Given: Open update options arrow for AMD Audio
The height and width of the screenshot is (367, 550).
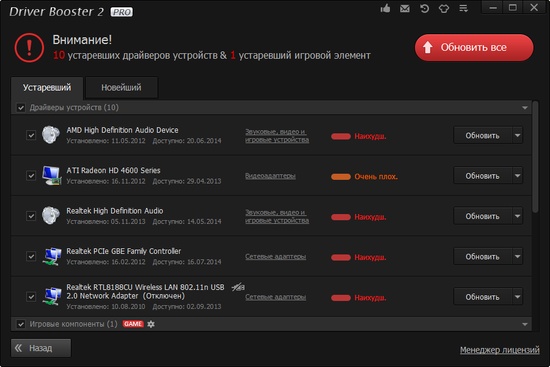Looking at the screenshot, I should (x=517, y=135).
